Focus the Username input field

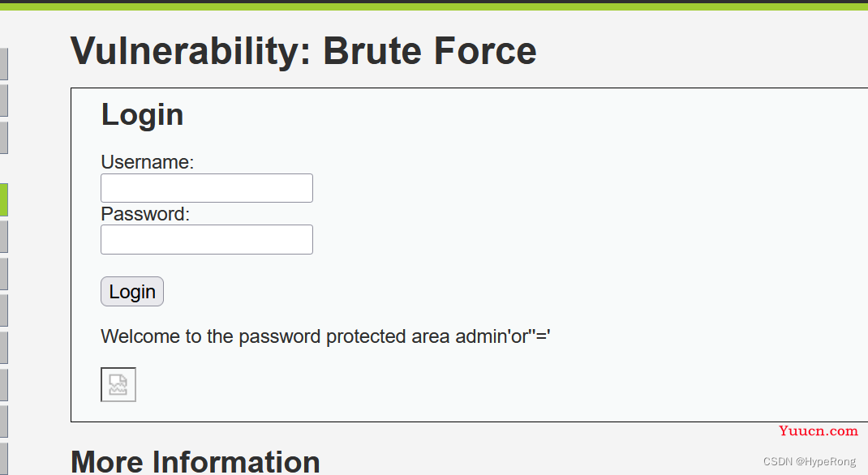coord(207,188)
